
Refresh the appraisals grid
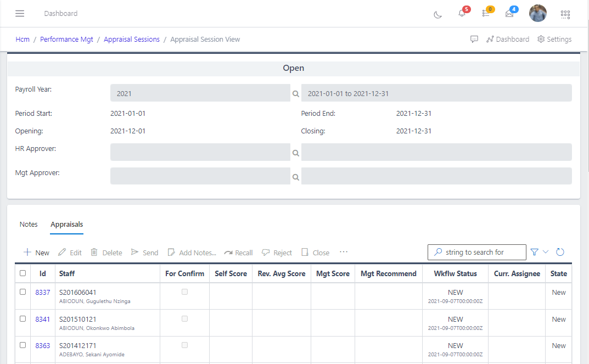click(x=560, y=251)
